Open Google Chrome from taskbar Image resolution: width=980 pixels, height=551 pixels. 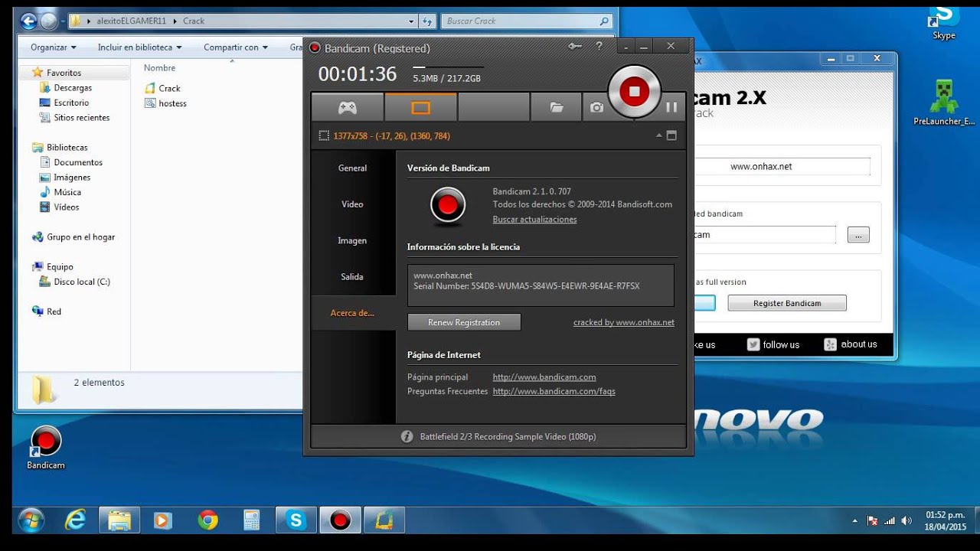click(207, 520)
